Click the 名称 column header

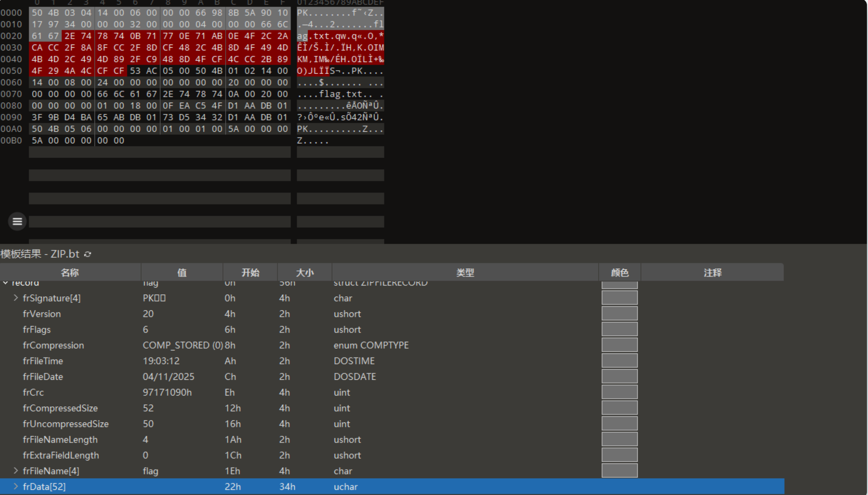[70, 273]
